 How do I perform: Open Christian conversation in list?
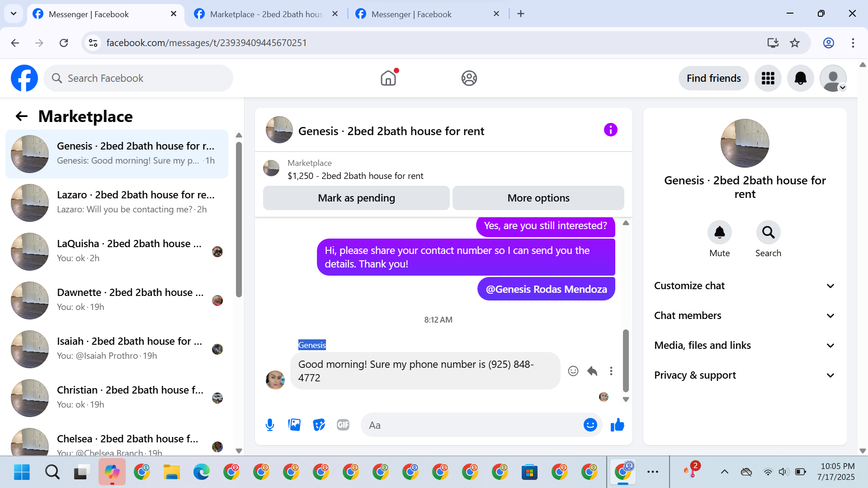point(117,398)
